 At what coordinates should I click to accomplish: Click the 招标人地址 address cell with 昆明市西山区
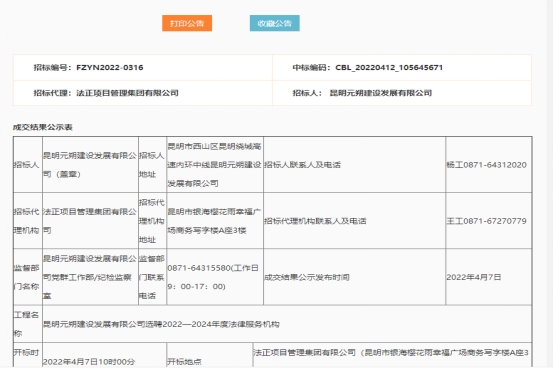(x=215, y=165)
